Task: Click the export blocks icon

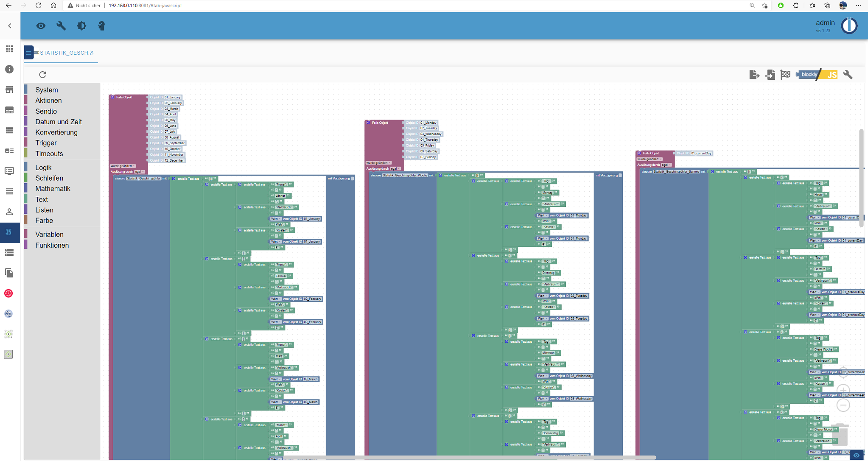Action: pyautogui.click(x=754, y=75)
